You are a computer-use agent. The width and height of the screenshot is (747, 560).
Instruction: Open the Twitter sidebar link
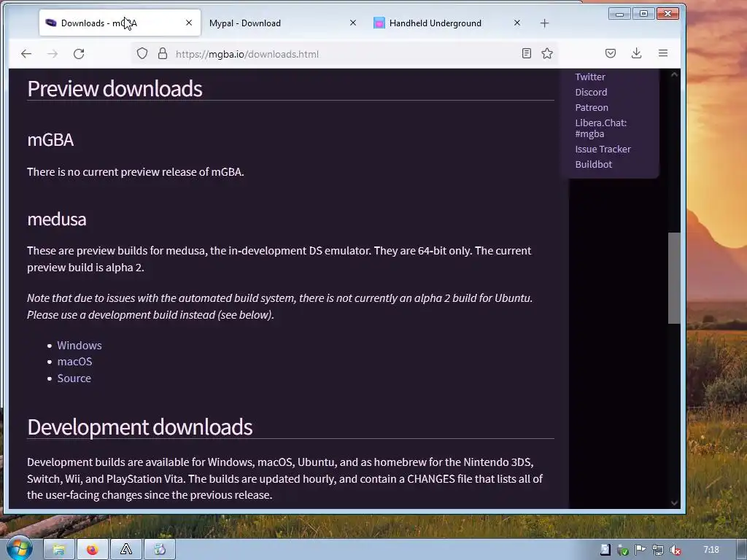(589, 77)
